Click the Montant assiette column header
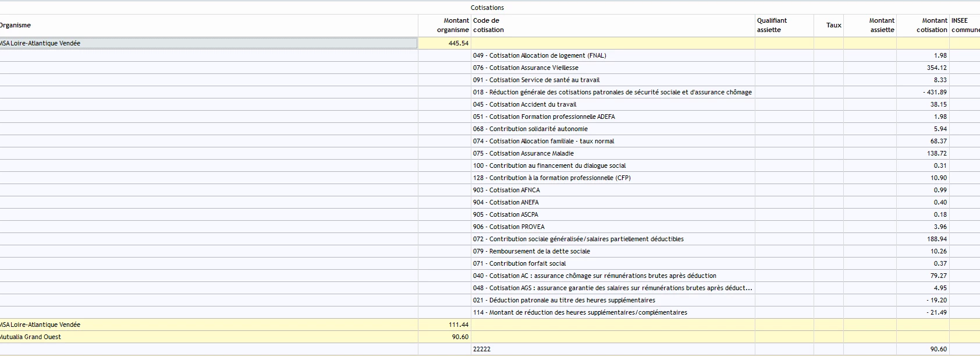This screenshot has height=356, width=980. point(881,25)
